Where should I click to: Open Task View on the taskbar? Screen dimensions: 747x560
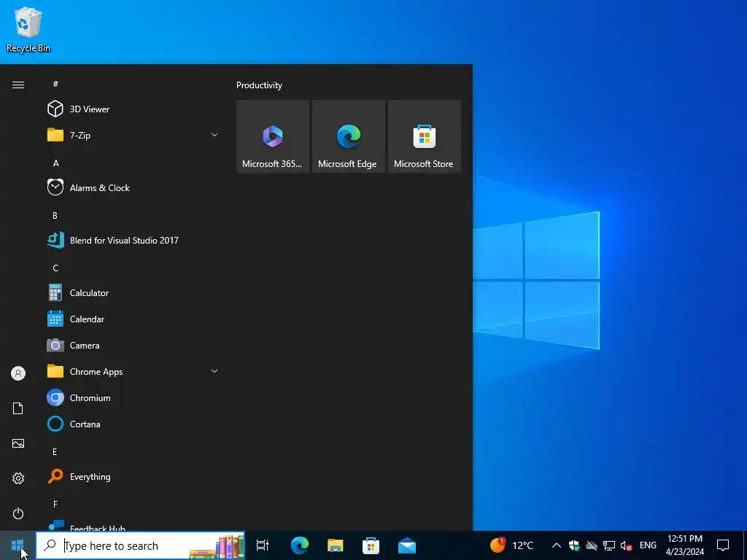click(263, 545)
